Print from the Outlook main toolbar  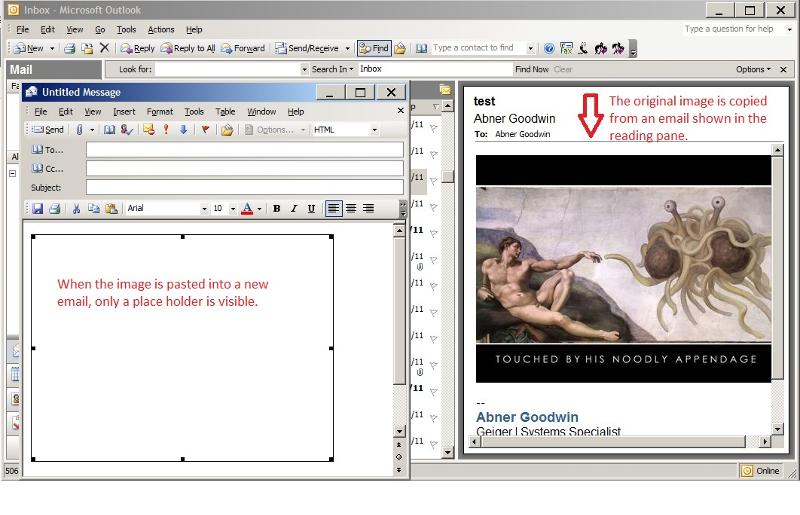[69, 48]
